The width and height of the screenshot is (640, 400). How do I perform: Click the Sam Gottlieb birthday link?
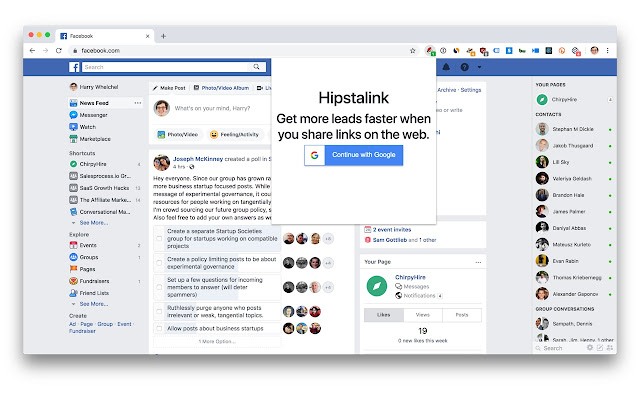[390, 240]
